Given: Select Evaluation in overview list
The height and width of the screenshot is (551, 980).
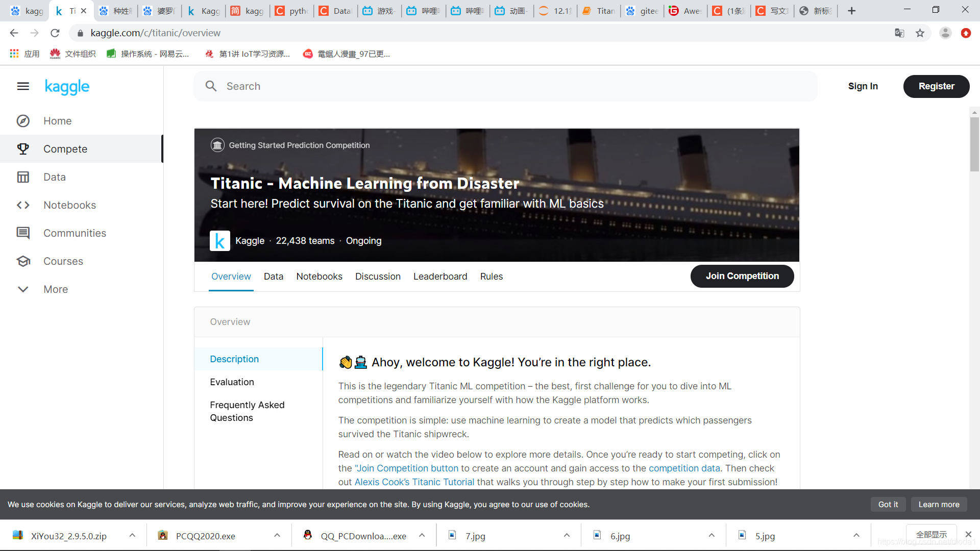Looking at the screenshot, I should click(x=232, y=382).
